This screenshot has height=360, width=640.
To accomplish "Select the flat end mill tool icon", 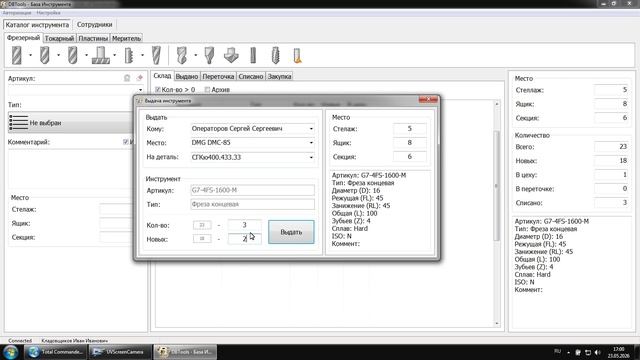I will [x=17, y=56].
